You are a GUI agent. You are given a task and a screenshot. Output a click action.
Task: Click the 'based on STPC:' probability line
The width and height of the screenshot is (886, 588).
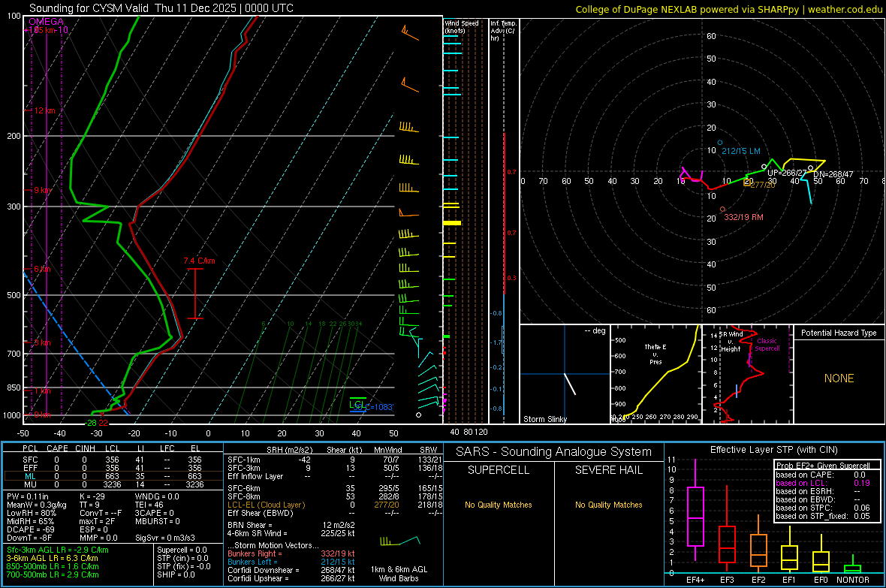pos(823,508)
